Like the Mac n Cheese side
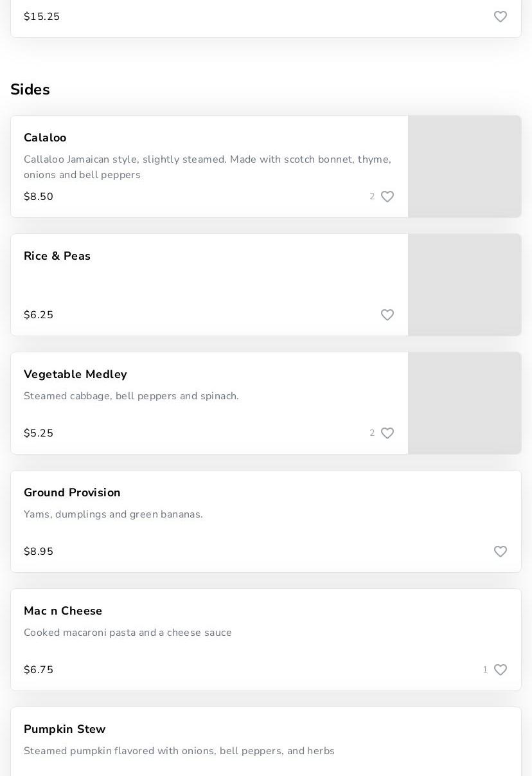The image size is (532, 776). [501, 670]
